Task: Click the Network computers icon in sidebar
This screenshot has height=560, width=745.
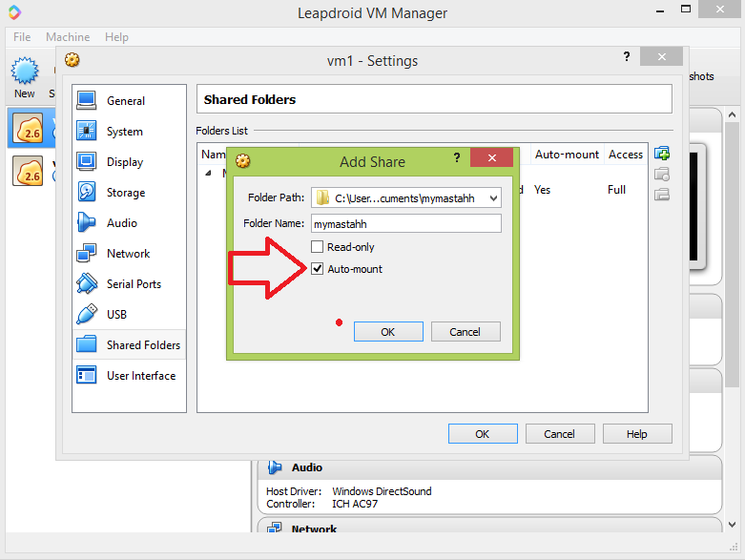Action: point(87,253)
